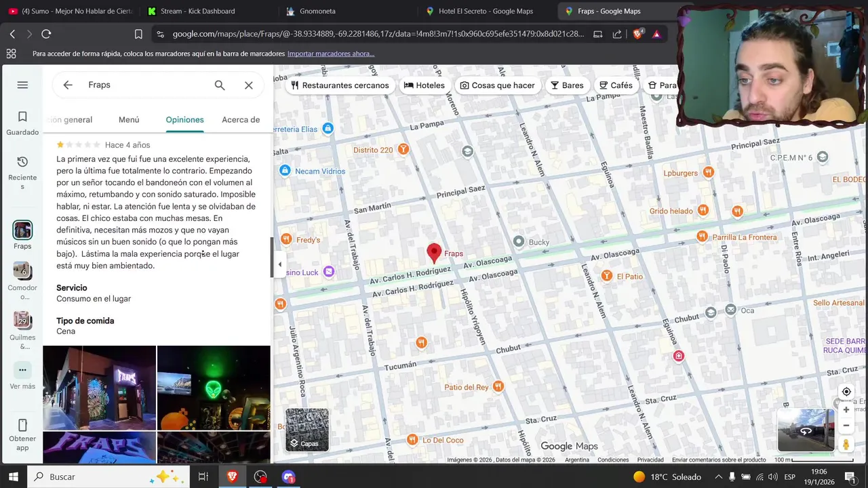Click the Hoteles chip
The height and width of the screenshot is (488, 868).
pos(425,85)
